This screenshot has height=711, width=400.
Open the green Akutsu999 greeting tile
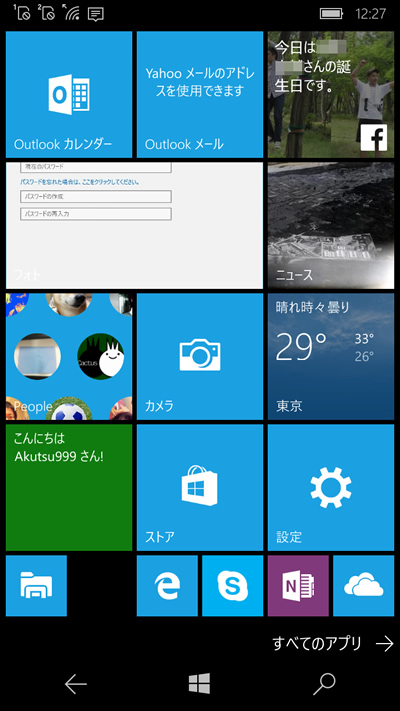coord(69,487)
